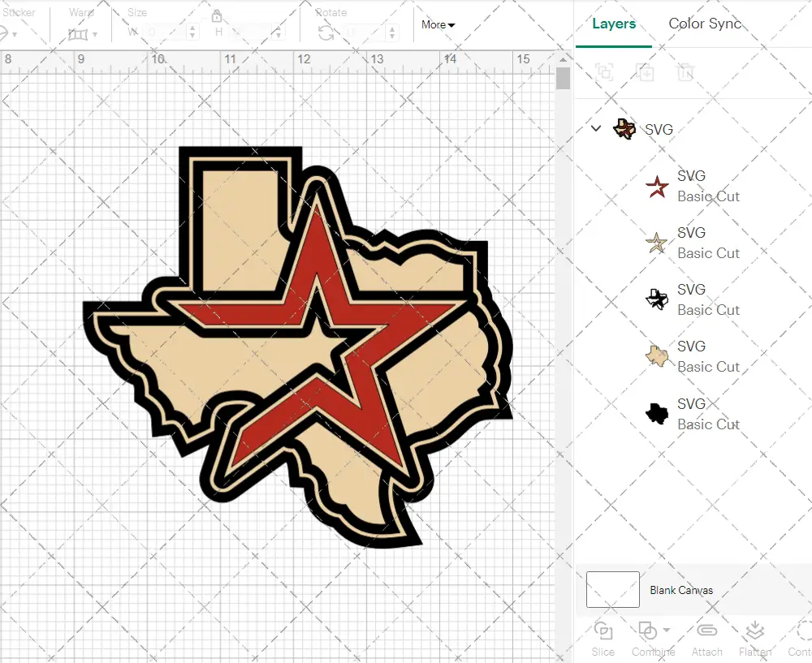Click the Slice tool icon
This screenshot has width=812, height=663.
click(603, 631)
